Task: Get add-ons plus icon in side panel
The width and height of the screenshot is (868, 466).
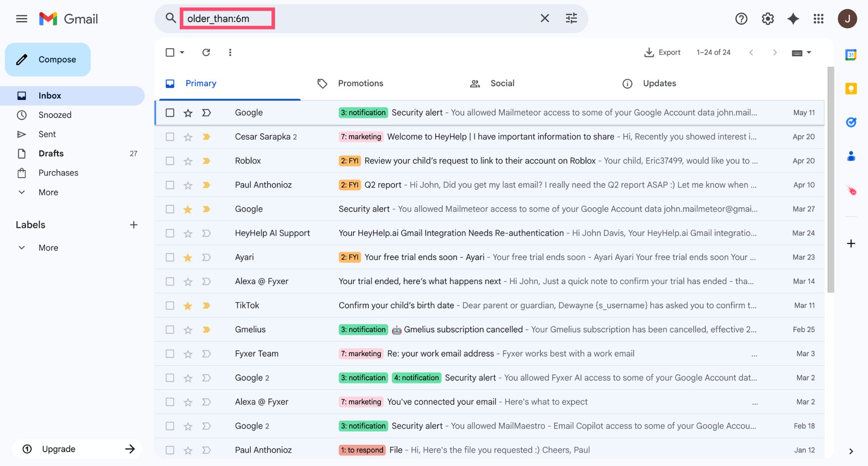Action: coord(851,243)
